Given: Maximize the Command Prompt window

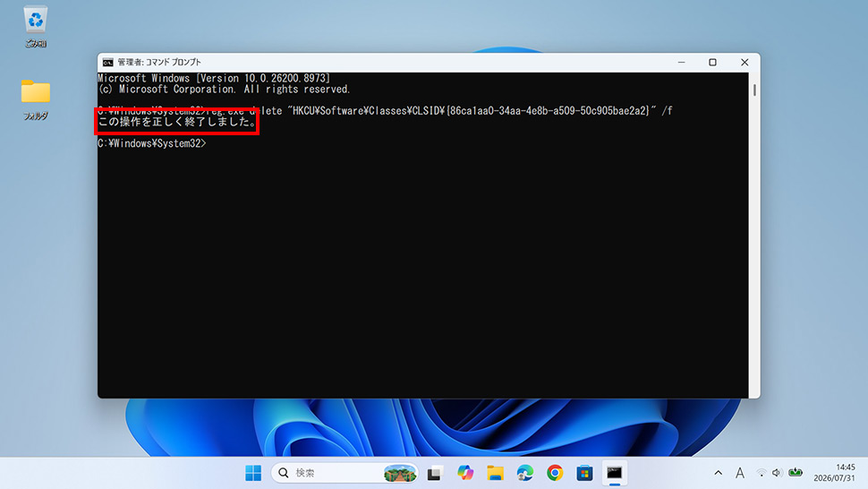Looking at the screenshot, I should click(x=712, y=63).
